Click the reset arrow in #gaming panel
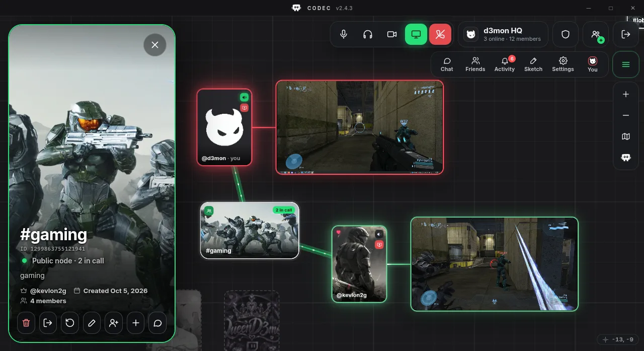 click(70, 323)
